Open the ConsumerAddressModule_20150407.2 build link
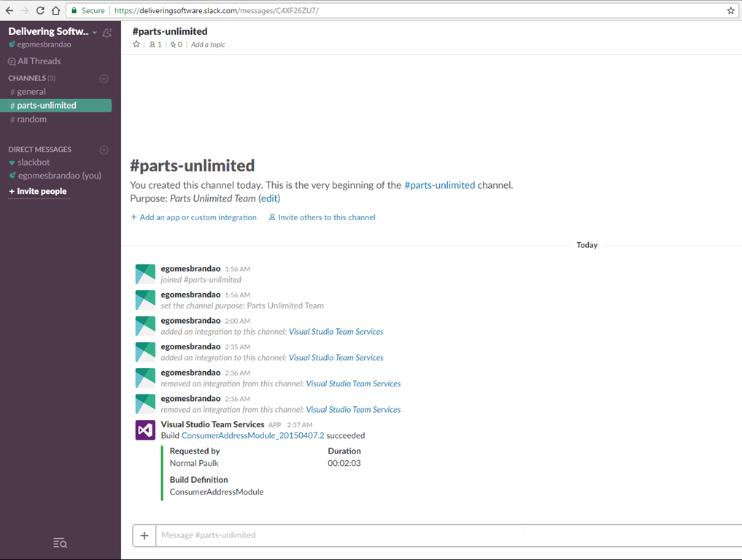The width and height of the screenshot is (742, 560). pyautogui.click(x=253, y=435)
